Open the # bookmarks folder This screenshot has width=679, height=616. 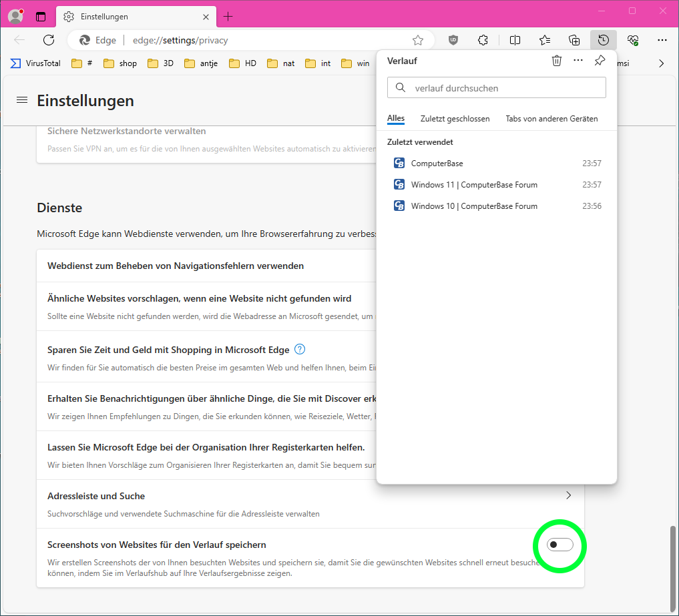pos(82,63)
